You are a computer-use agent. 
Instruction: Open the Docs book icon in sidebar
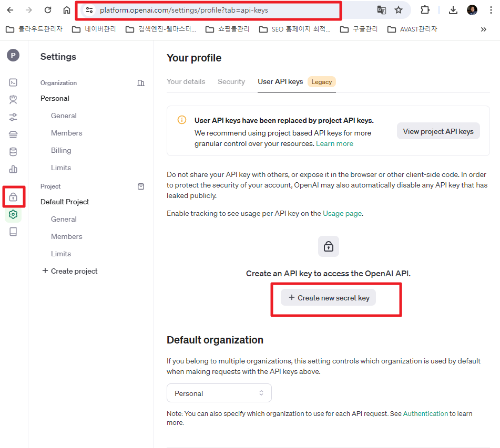point(13,232)
